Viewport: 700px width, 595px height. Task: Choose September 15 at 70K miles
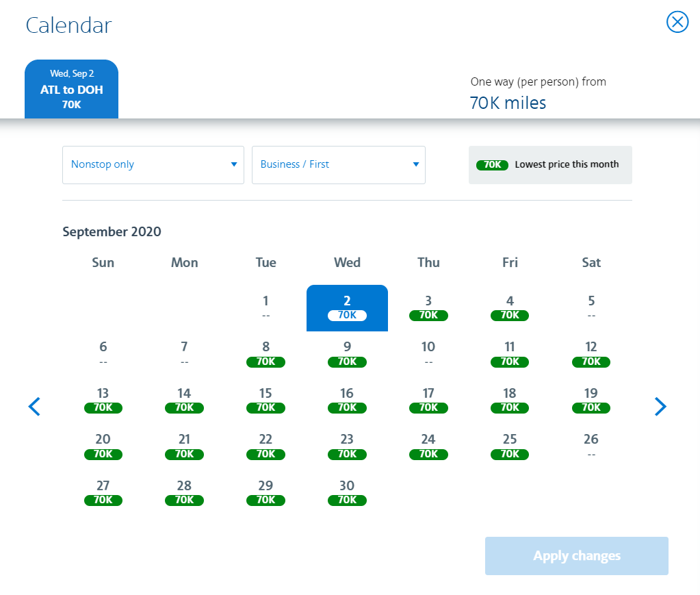coord(265,401)
